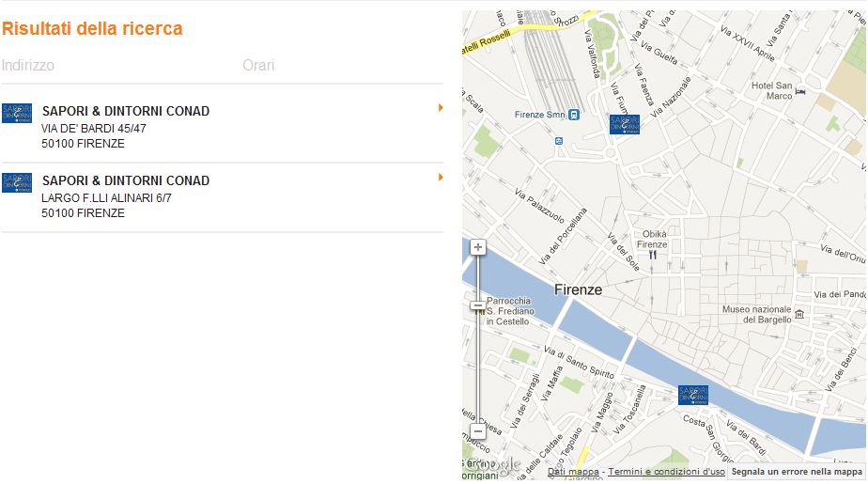The image size is (868, 484).
Task: Click the Conad store logo beside Largo F.lli Alinari
Action: click(17, 182)
